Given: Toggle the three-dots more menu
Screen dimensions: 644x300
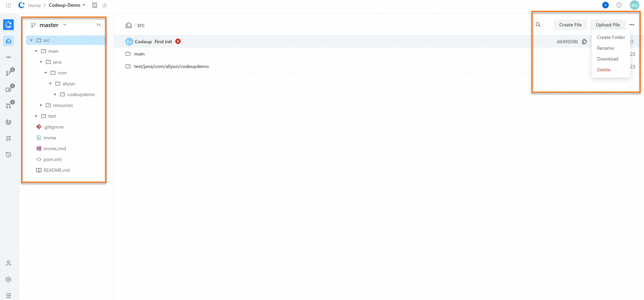Looking at the screenshot, I should [x=632, y=25].
